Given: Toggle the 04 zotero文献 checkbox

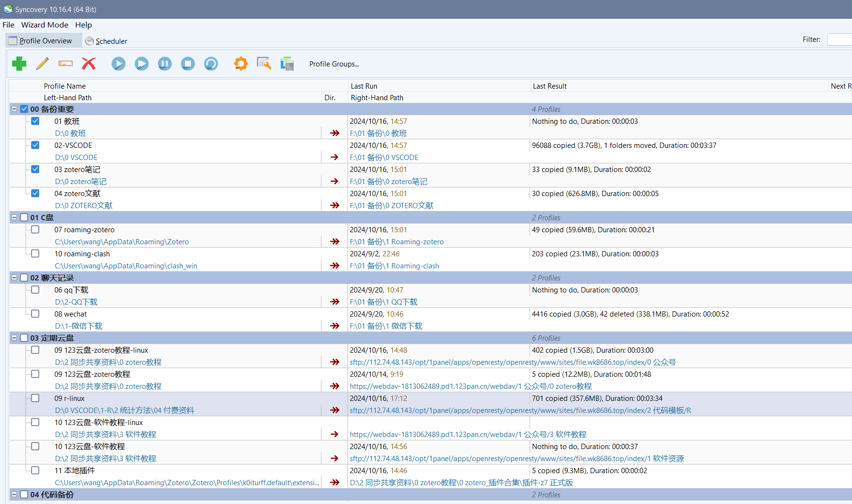Looking at the screenshot, I should [35, 193].
